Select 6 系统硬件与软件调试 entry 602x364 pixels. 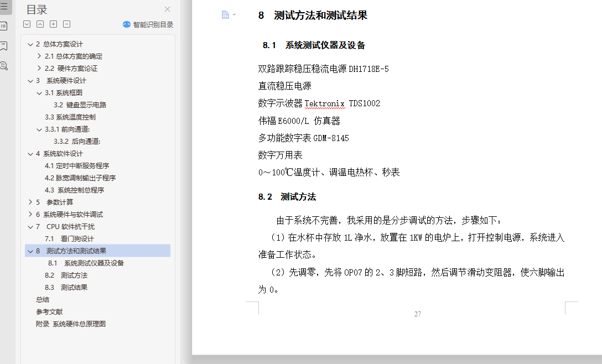[70, 214]
